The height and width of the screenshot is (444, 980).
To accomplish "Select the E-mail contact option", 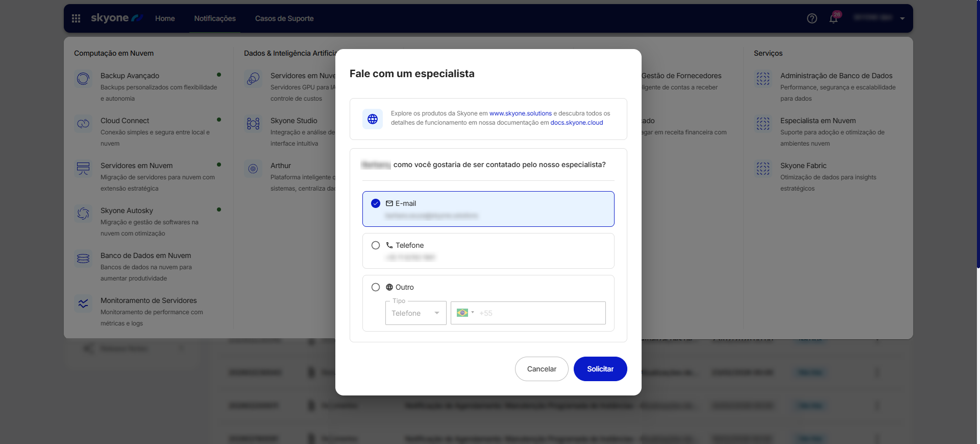I will [376, 203].
